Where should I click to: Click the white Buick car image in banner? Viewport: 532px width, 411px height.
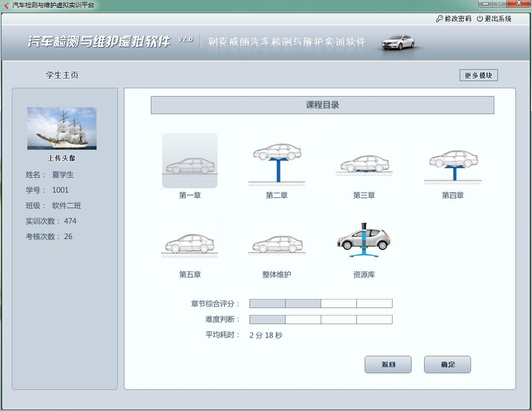coord(398,42)
